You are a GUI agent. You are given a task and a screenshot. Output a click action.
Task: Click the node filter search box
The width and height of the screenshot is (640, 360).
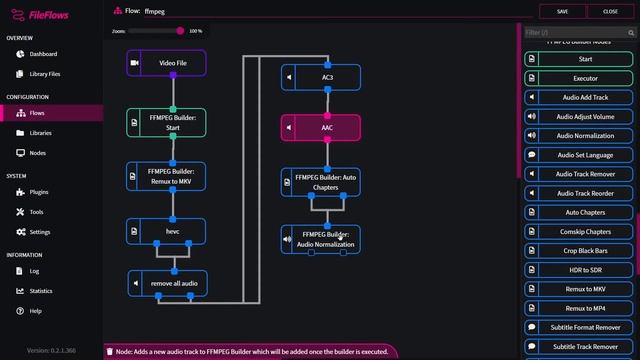(x=576, y=32)
